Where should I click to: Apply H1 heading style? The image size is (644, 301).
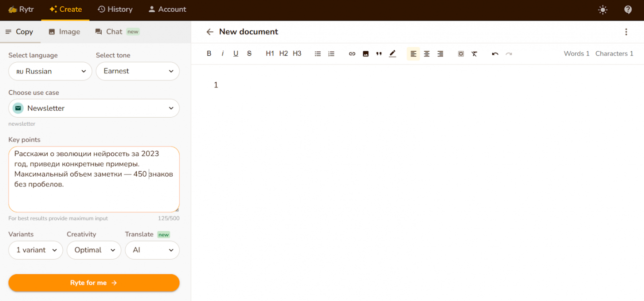270,54
